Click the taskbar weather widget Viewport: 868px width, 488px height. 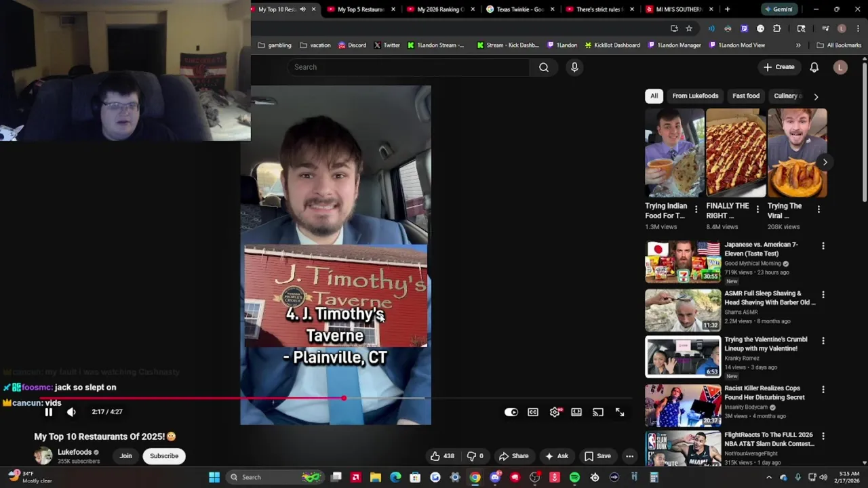pos(30,477)
